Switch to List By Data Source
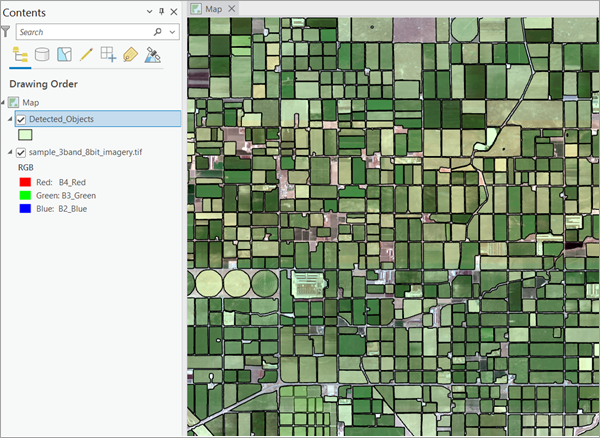The image size is (600, 438). click(42, 55)
